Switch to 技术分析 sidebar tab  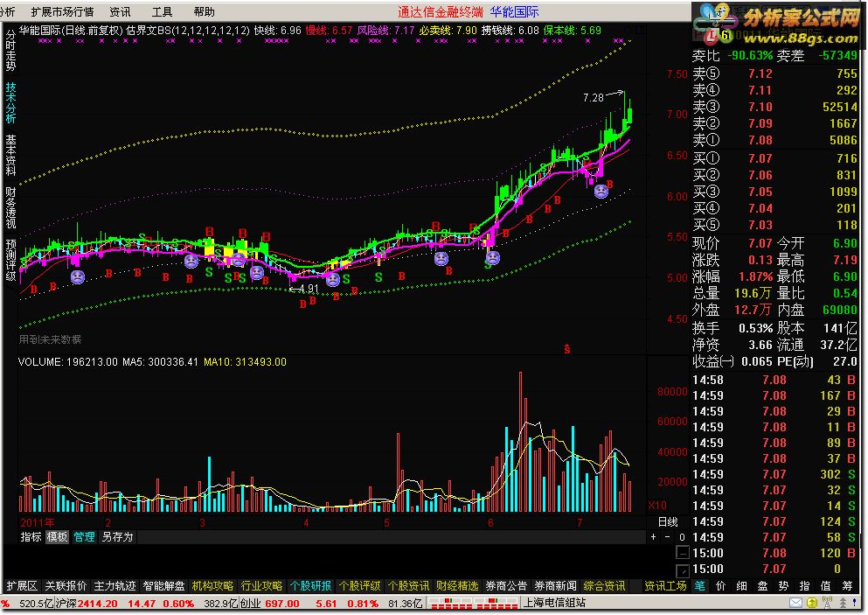(x=10, y=103)
